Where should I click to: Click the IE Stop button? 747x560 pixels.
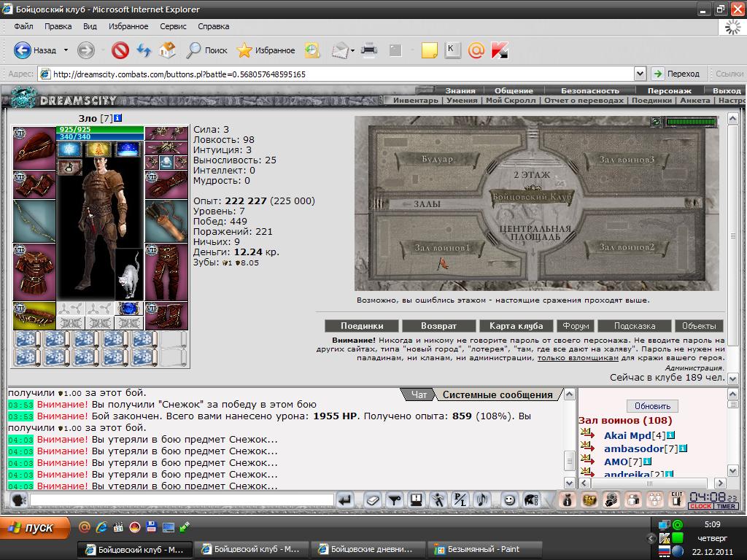[x=120, y=50]
